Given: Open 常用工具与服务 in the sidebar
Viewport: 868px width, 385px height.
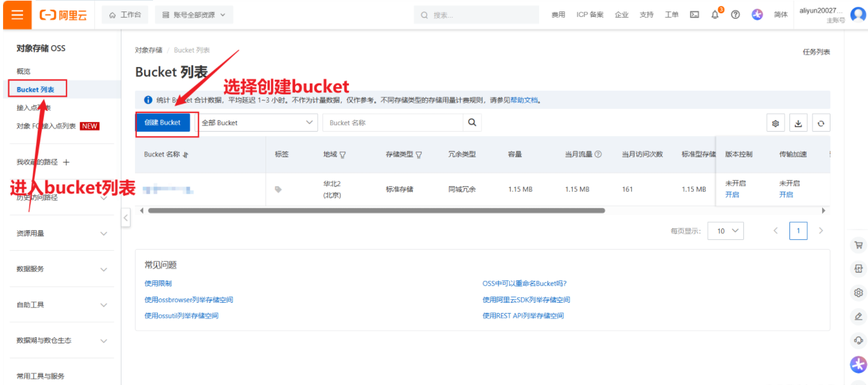Looking at the screenshot, I should [x=41, y=376].
